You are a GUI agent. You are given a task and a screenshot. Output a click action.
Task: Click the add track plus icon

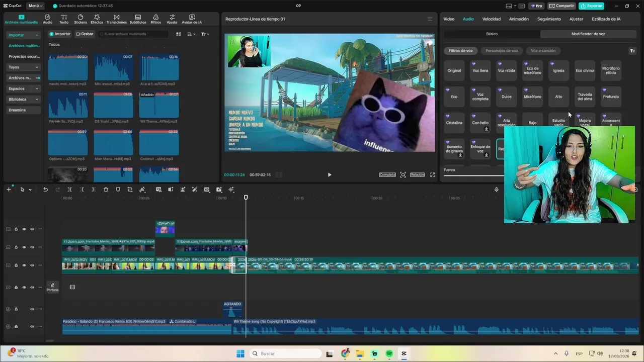[9, 190]
